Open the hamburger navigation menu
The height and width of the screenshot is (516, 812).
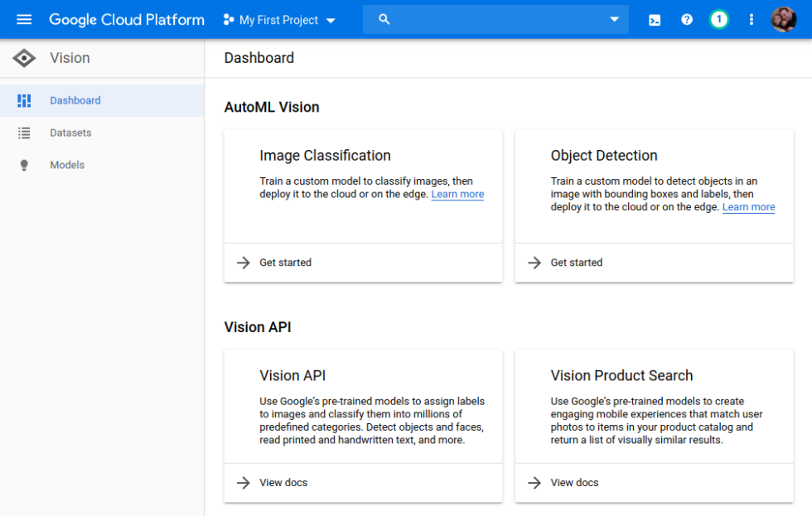coord(24,20)
